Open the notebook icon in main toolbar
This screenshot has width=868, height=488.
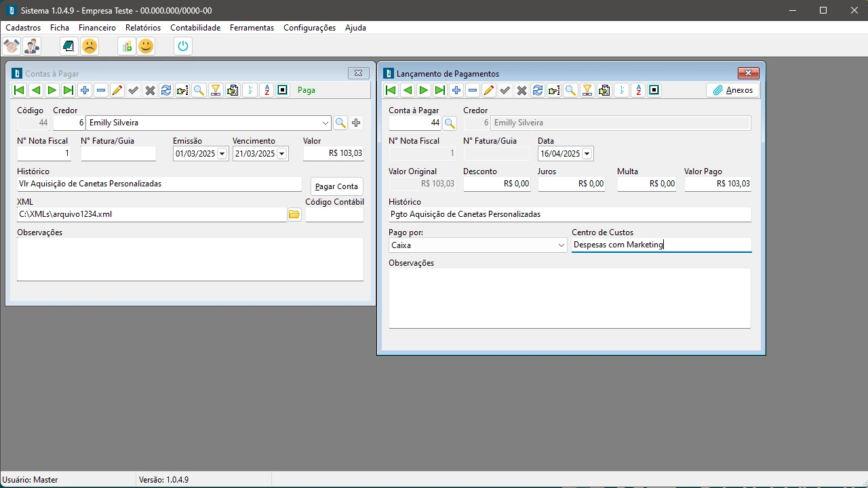pos(68,46)
